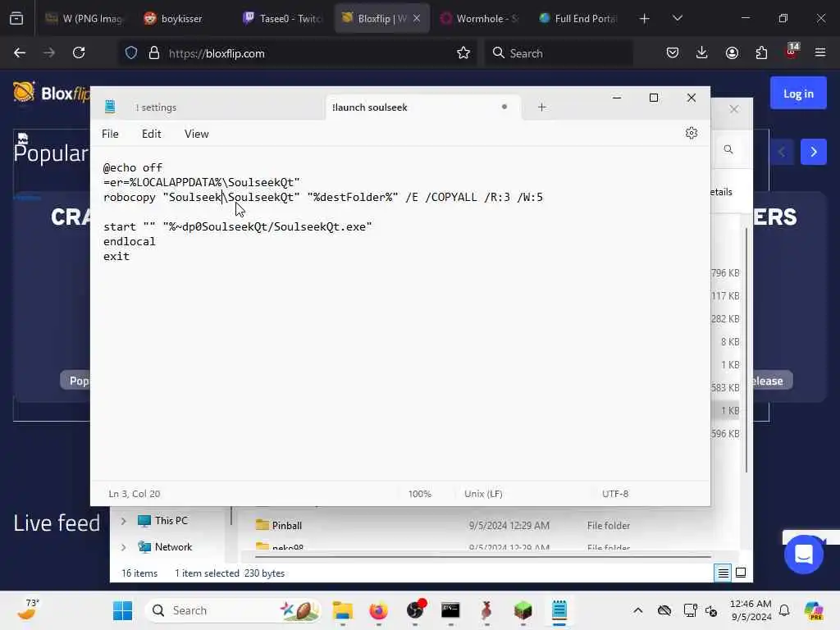840x630 pixels.
Task: Save page to Pocket
Action: pos(673,53)
